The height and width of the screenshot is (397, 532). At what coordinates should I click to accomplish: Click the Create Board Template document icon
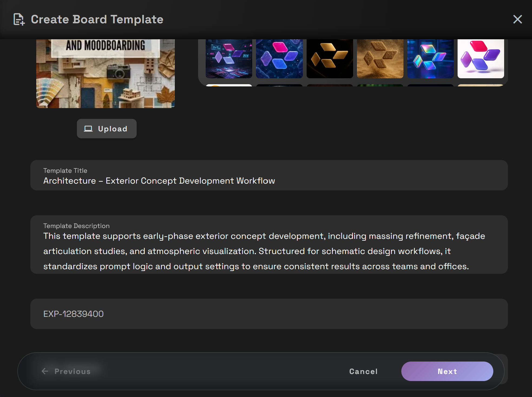coord(19,19)
